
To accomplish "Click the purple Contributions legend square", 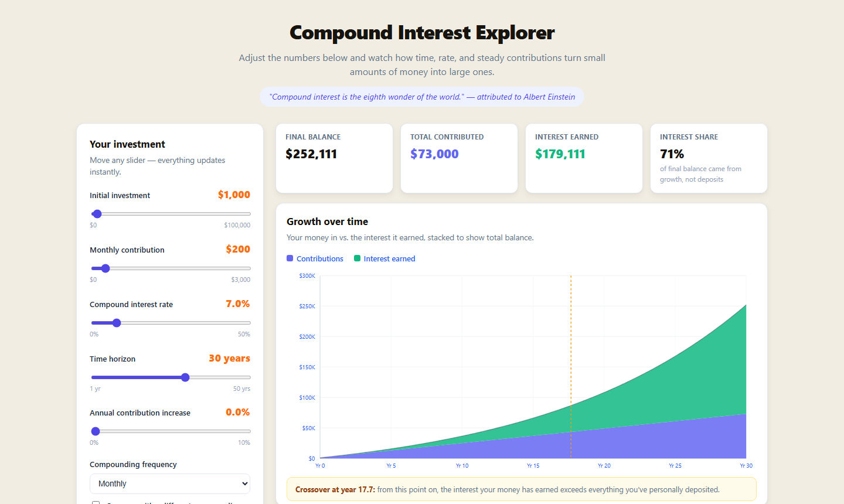I will [290, 258].
